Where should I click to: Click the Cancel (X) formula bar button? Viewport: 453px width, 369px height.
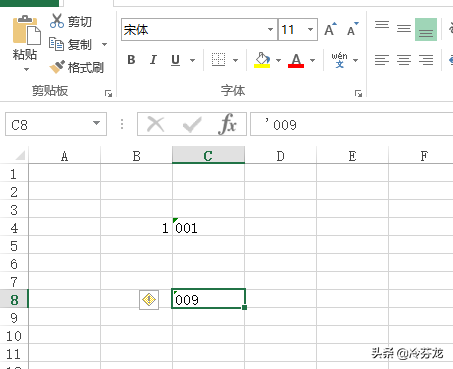[156, 125]
